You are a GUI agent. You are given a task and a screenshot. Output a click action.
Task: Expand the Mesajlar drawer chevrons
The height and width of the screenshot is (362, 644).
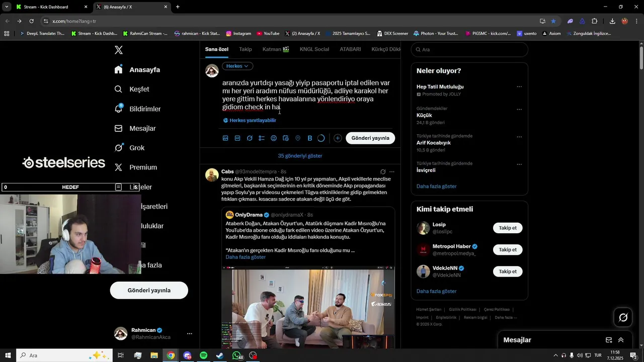(621, 340)
